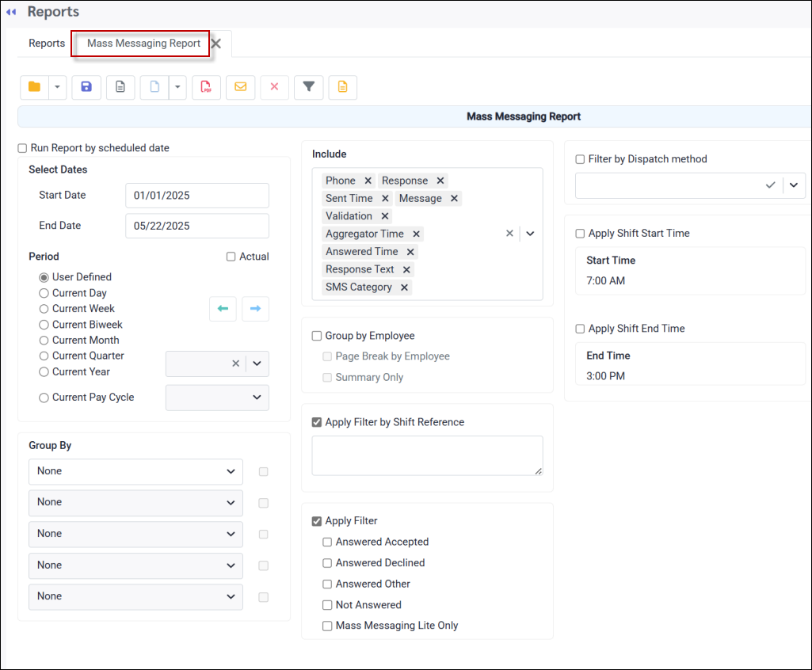Uncheck Apply Filter by Shift Reference

point(317,422)
